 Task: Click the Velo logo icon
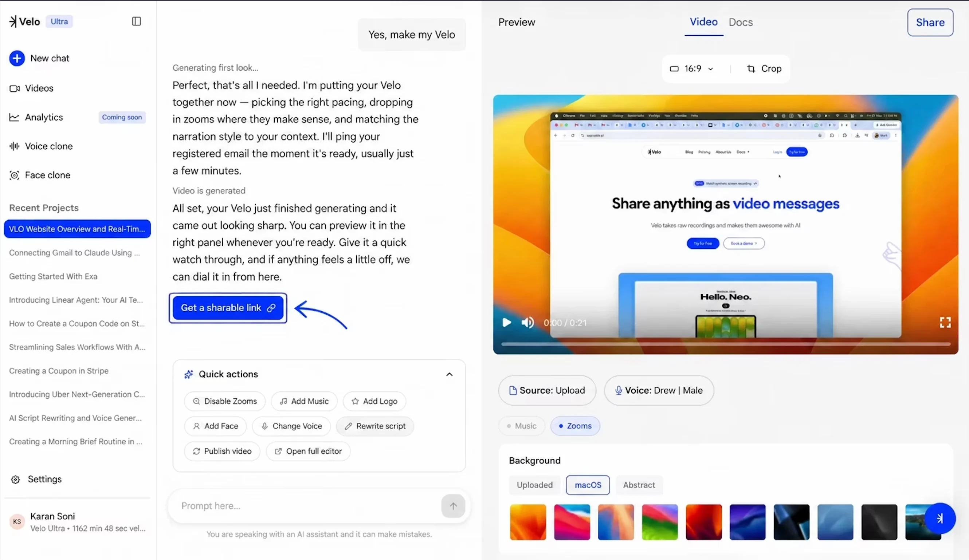13,21
